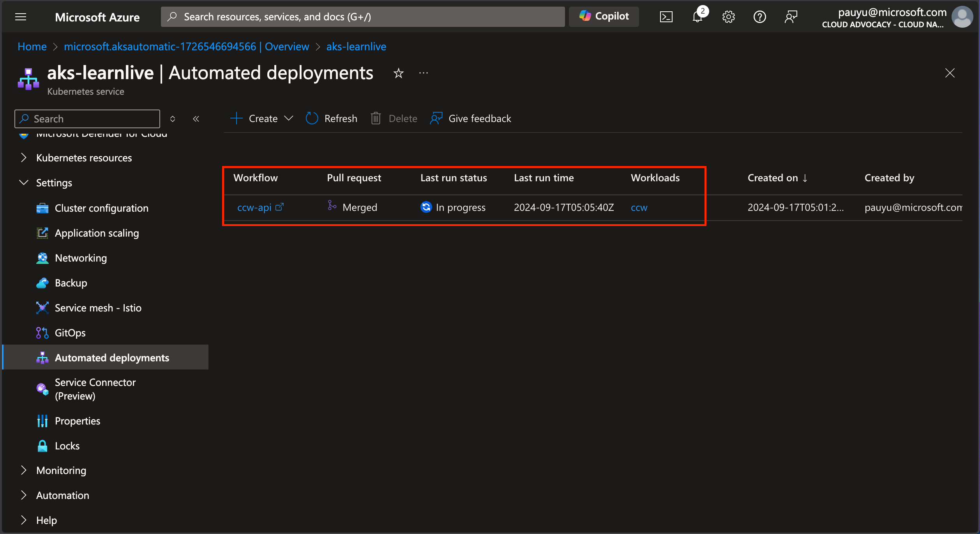Open Backup settings
This screenshot has height=534, width=980.
click(x=71, y=283)
